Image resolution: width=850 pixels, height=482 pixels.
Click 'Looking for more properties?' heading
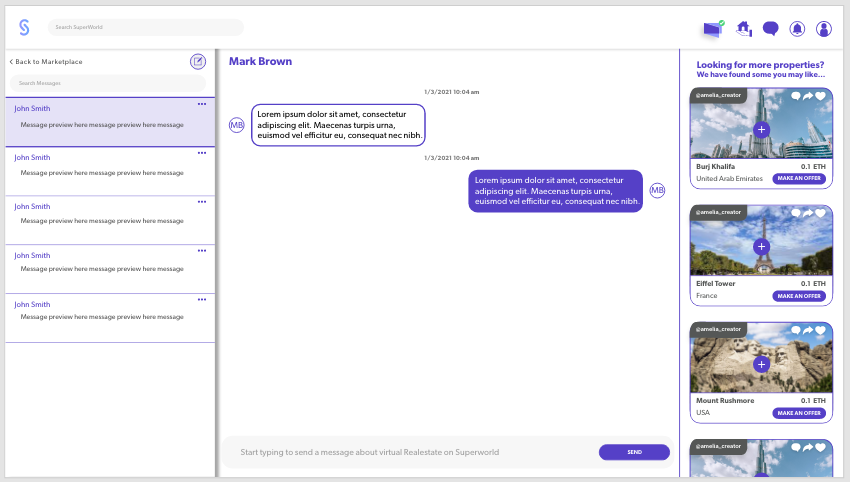760,65
